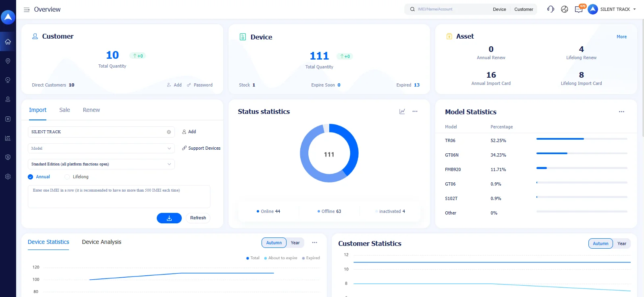Open the customer service headset icon
The width and height of the screenshot is (644, 297).
[551, 9]
